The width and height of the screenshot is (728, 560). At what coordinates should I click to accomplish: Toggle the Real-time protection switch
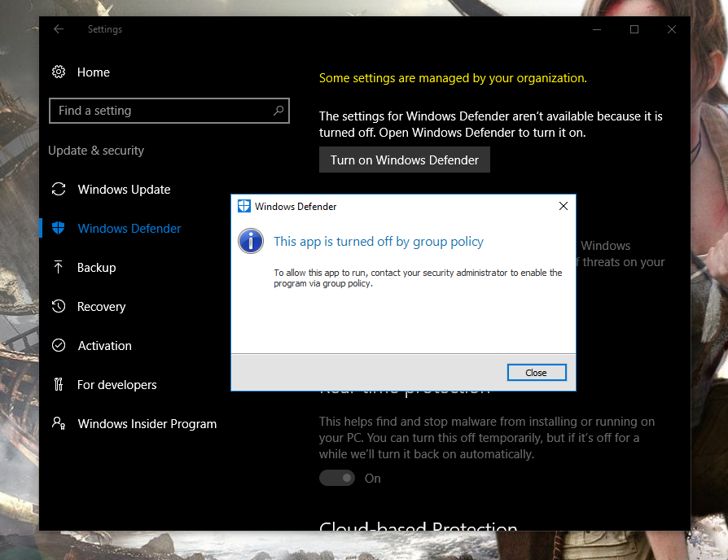click(337, 478)
